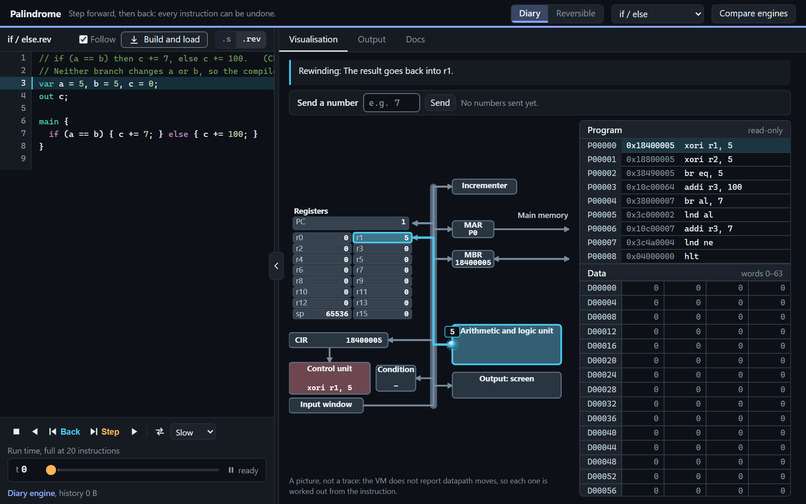Click the if / else.rev file name
Viewport: 806px width, 504px height.
29,39
